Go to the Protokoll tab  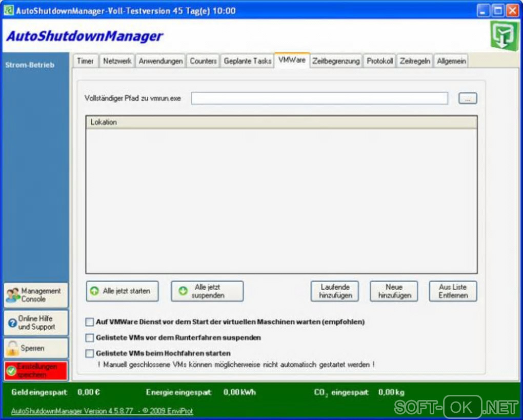point(379,61)
